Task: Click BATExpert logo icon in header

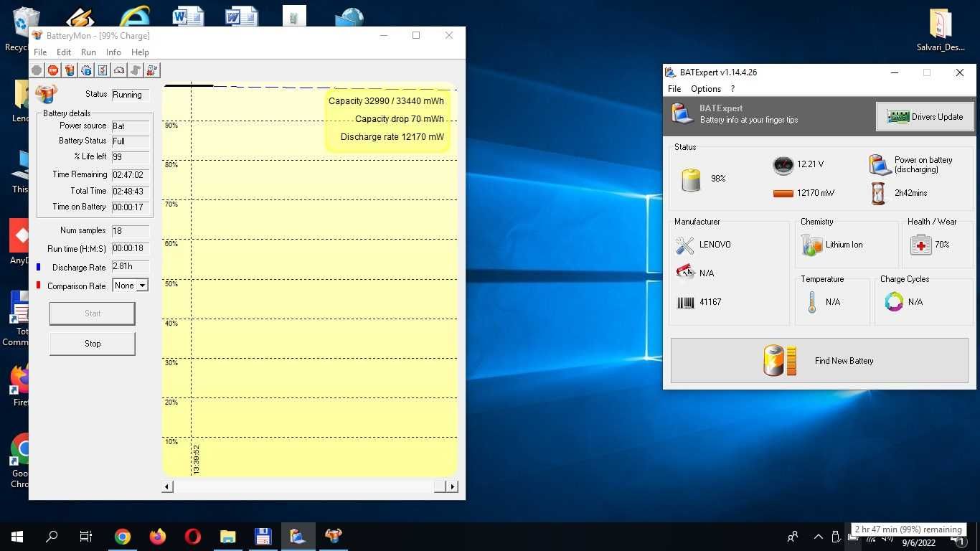Action: coord(682,113)
